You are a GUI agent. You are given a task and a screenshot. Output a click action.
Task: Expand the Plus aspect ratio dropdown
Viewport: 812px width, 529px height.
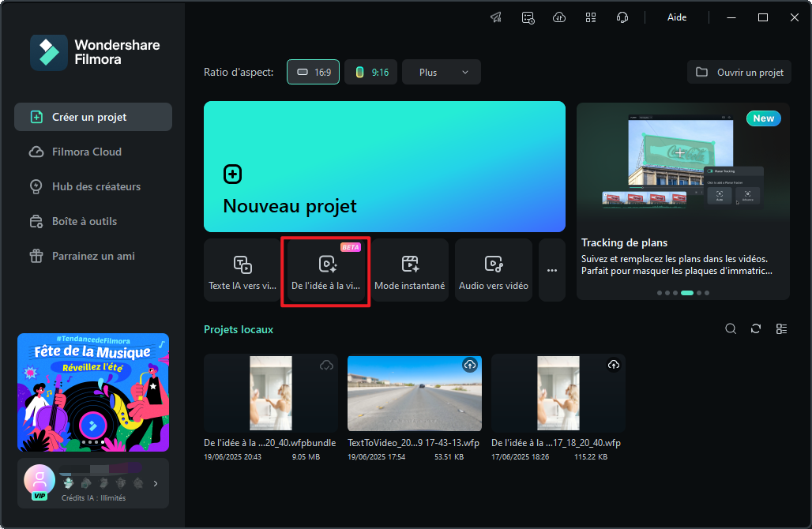[442, 72]
